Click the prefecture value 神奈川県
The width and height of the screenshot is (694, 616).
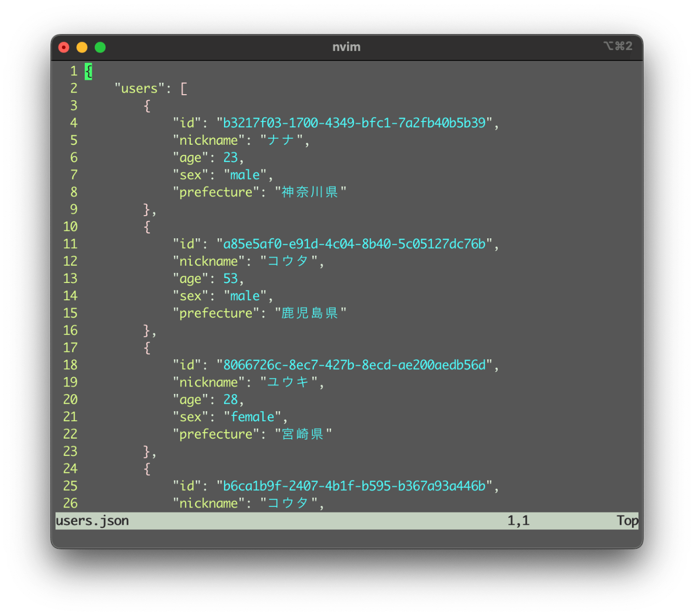(310, 192)
